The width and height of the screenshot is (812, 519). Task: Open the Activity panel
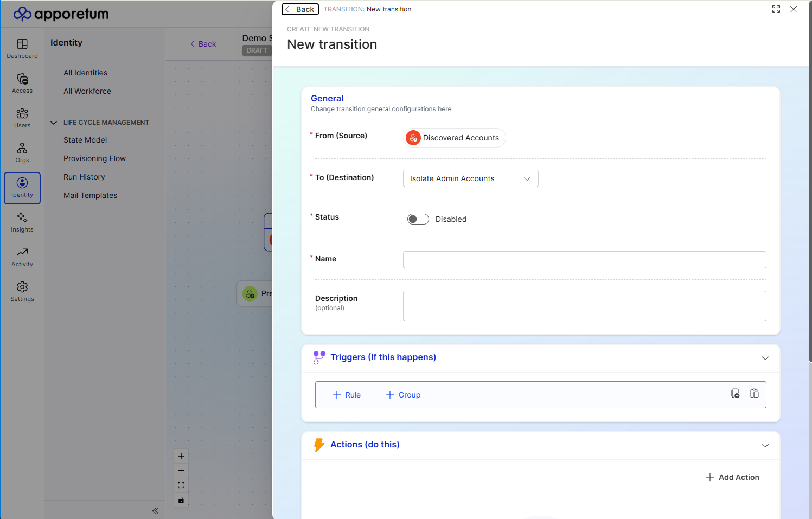point(22,256)
